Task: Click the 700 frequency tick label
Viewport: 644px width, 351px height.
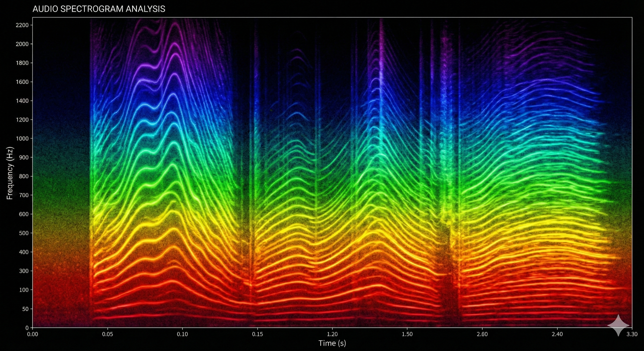Action: (x=24, y=195)
